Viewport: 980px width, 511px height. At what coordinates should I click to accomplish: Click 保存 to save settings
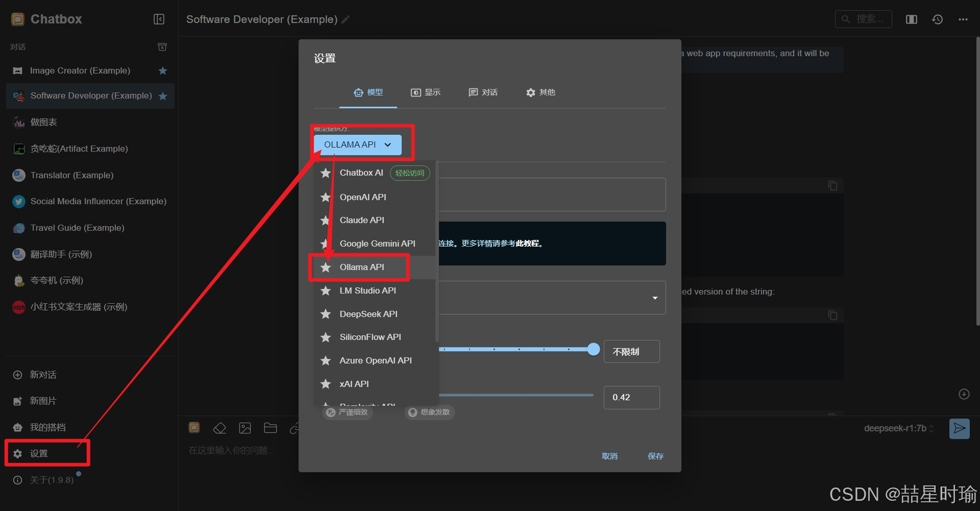(x=655, y=456)
